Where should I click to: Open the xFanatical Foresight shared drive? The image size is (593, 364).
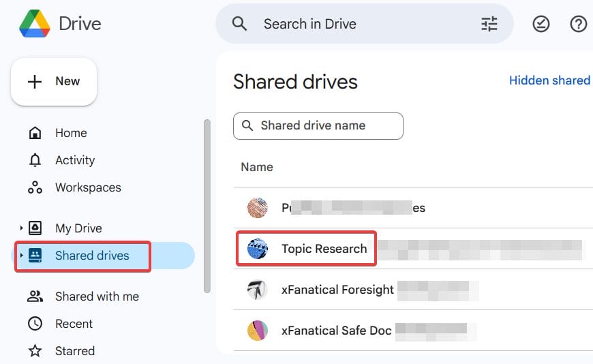click(337, 290)
